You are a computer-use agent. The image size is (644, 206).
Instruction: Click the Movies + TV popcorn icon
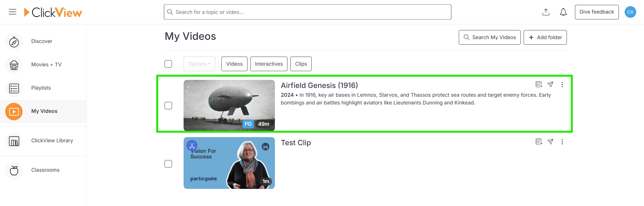tap(14, 65)
